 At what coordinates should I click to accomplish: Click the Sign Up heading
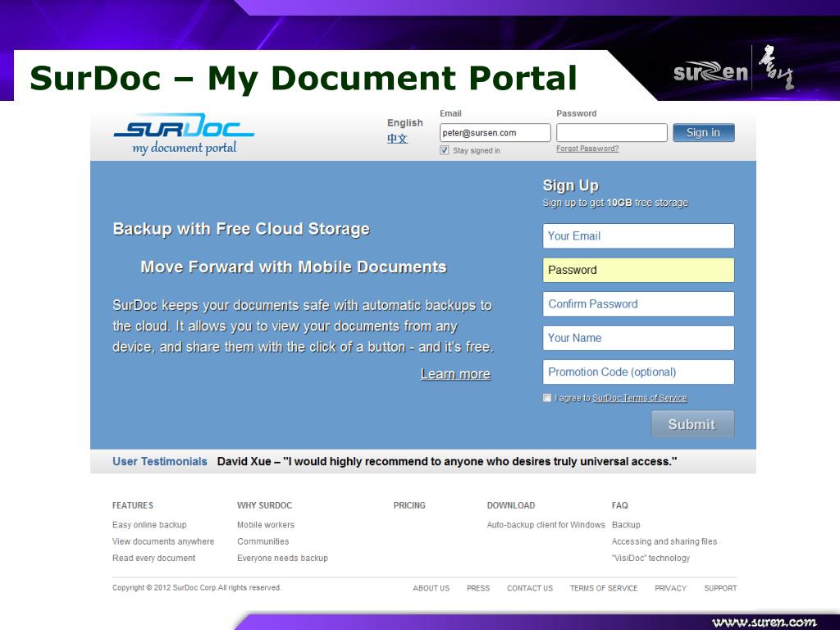pyautogui.click(x=571, y=185)
